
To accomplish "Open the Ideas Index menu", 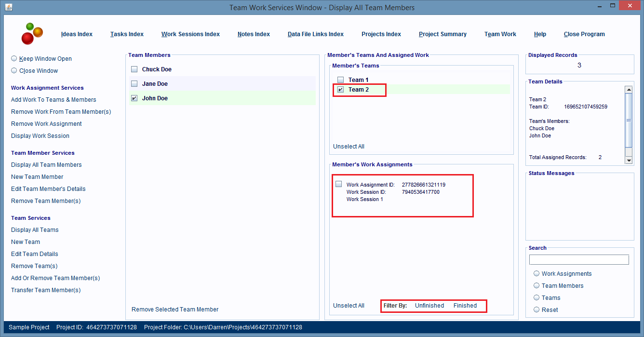I will click(x=77, y=34).
